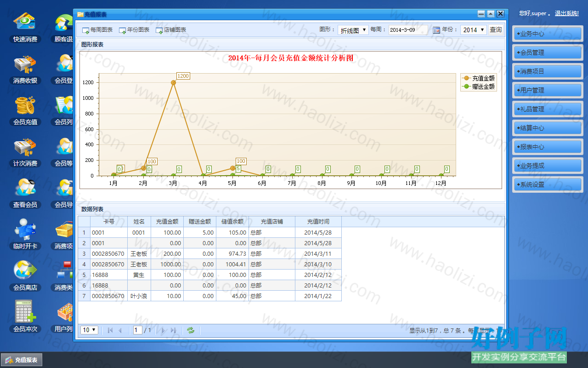Open the 查看会员 desktop icon
Image resolution: width=588 pixels, height=368 pixels.
(25, 194)
